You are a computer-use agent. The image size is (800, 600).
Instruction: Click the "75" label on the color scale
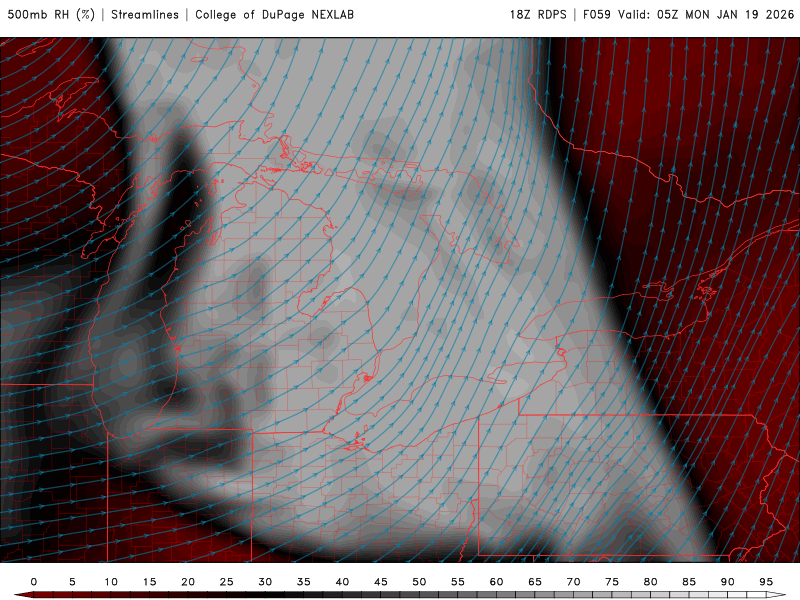click(612, 582)
